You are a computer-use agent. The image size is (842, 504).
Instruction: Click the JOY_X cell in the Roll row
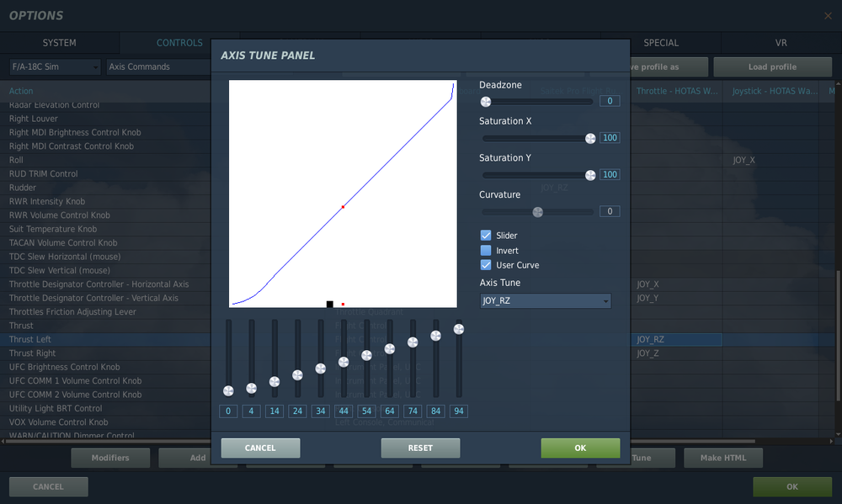(x=771, y=160)
